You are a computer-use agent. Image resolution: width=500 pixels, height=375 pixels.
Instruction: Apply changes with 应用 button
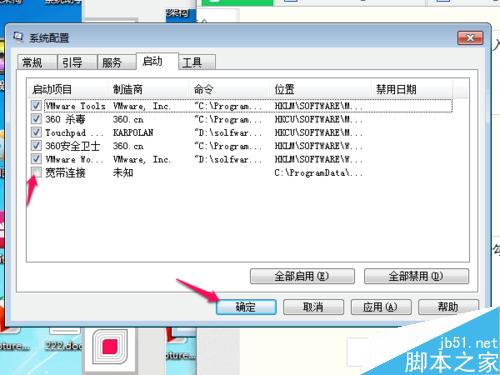coord(381,307)
